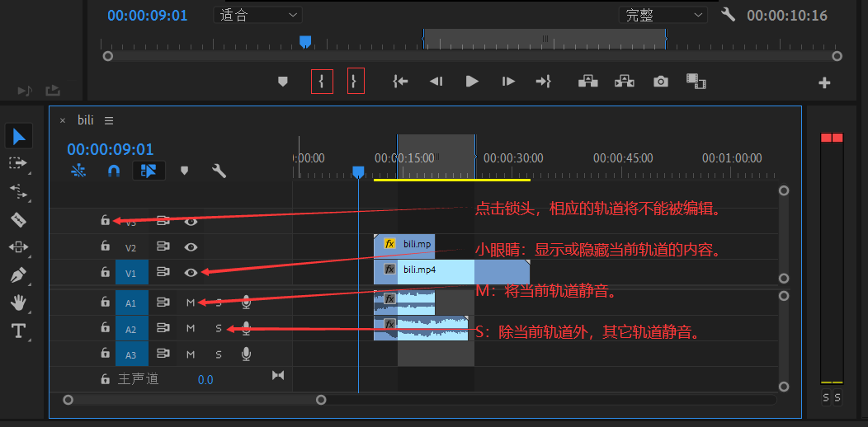This screenshot has height=427, width=868.
Task: Toggle timeline snapping magnet
Action: (x=114, y=171)
